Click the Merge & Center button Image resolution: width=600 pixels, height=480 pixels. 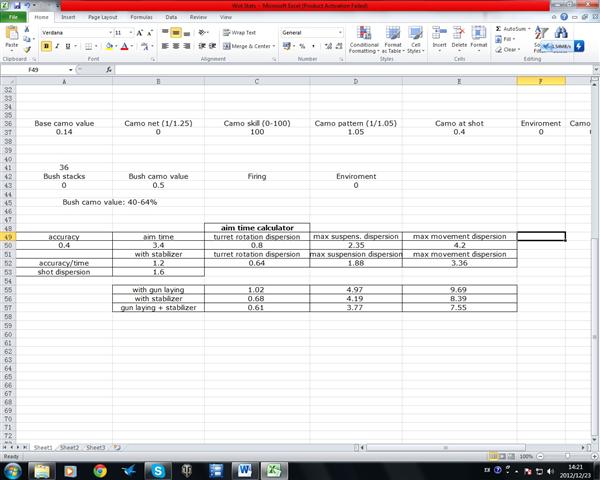246,46
